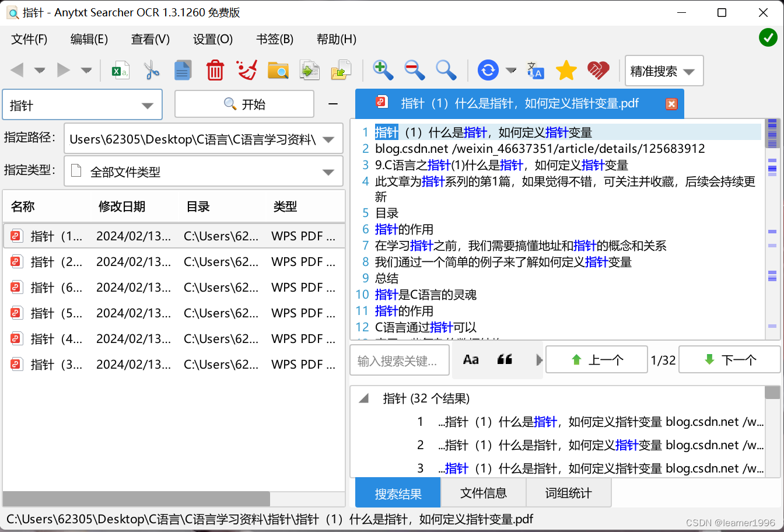This screenshot has height=532, width=784.
Task: Click the scissors cut icon
Action: coord(152,71)
